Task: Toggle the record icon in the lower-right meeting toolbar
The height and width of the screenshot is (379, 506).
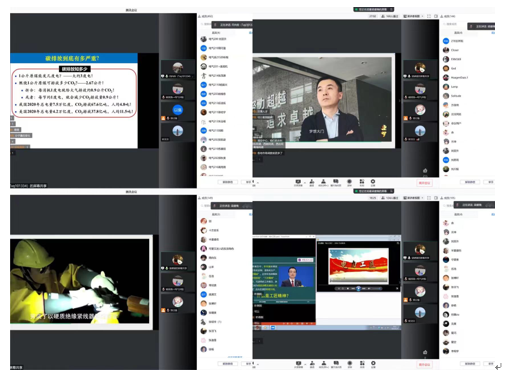Action: [x=350, y=363]
